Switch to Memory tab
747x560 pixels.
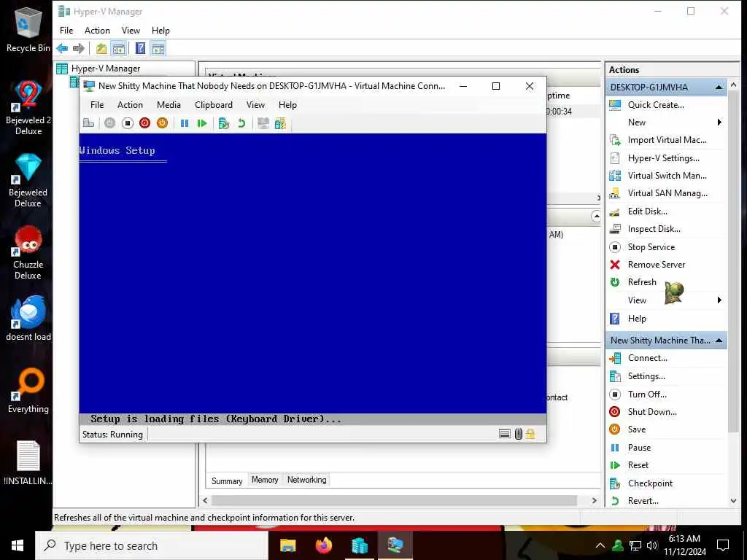[x=265, y=480]
